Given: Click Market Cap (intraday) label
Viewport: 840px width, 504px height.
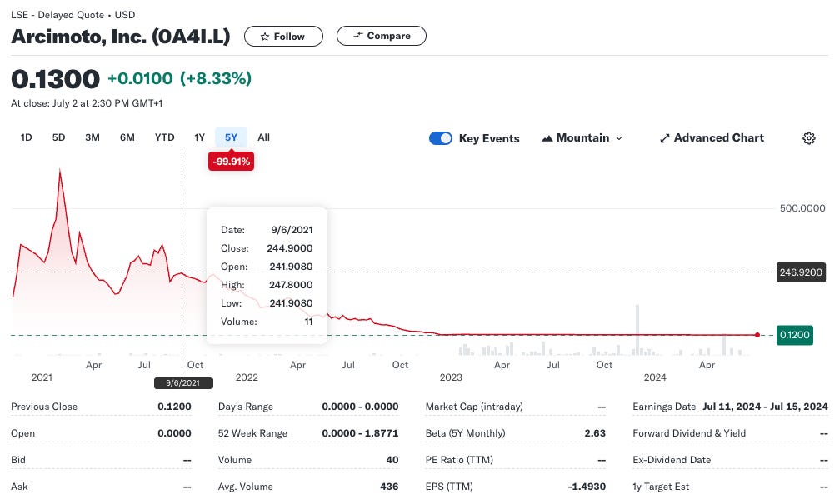Looking at the screenshot, I should [474, 407].
